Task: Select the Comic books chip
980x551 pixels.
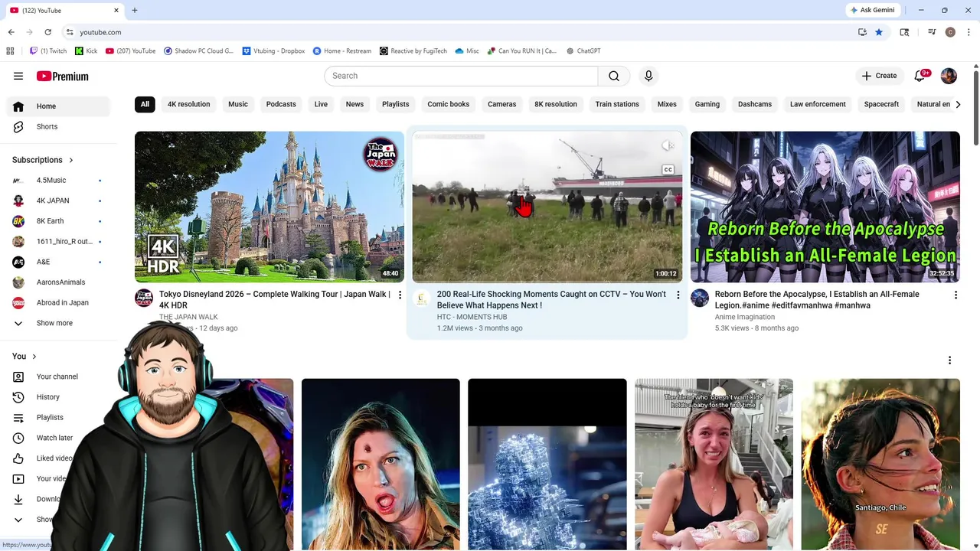Action: 448,104
